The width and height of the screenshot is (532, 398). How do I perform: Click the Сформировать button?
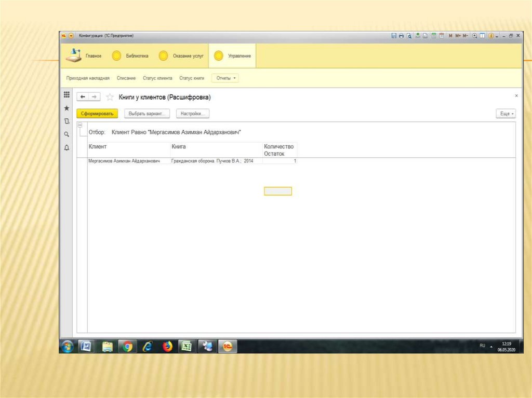click(97, 114)
